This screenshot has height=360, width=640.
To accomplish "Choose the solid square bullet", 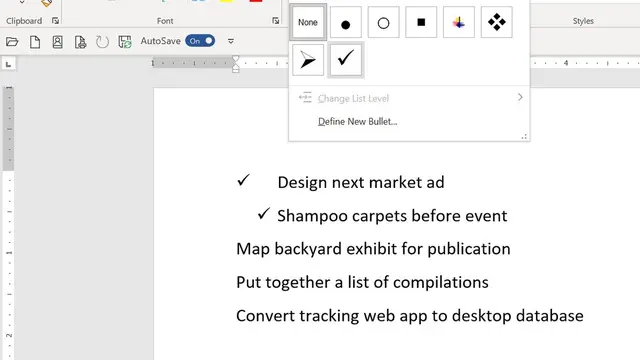I will click(x=421, y=22).
